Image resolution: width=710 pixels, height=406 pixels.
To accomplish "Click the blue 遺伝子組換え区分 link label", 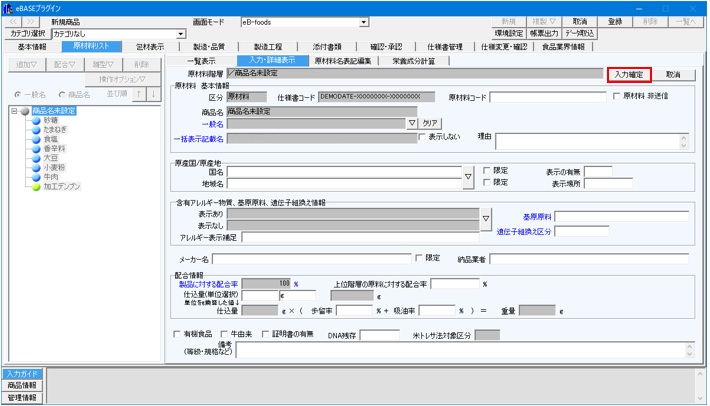I will tap(523, 232).
